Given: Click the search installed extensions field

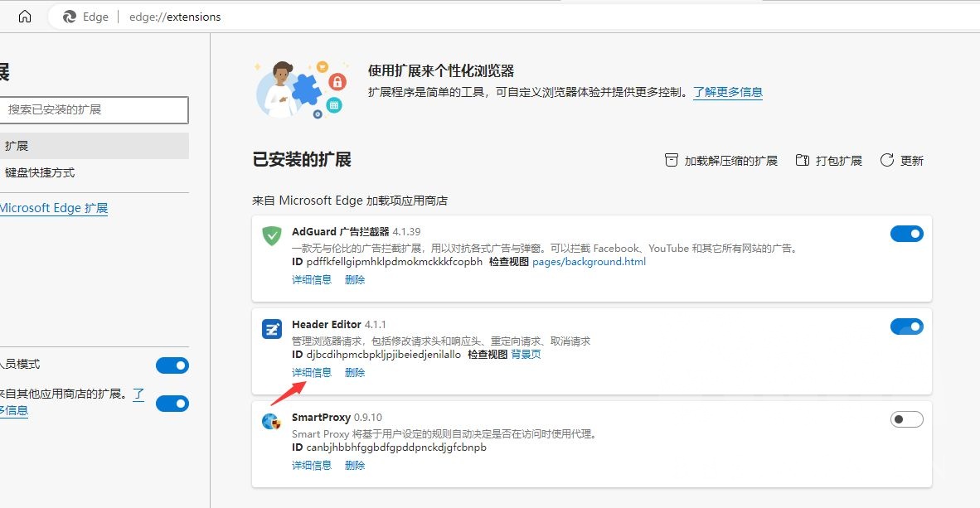Looking at the screenshot, I should coord(94,110).
